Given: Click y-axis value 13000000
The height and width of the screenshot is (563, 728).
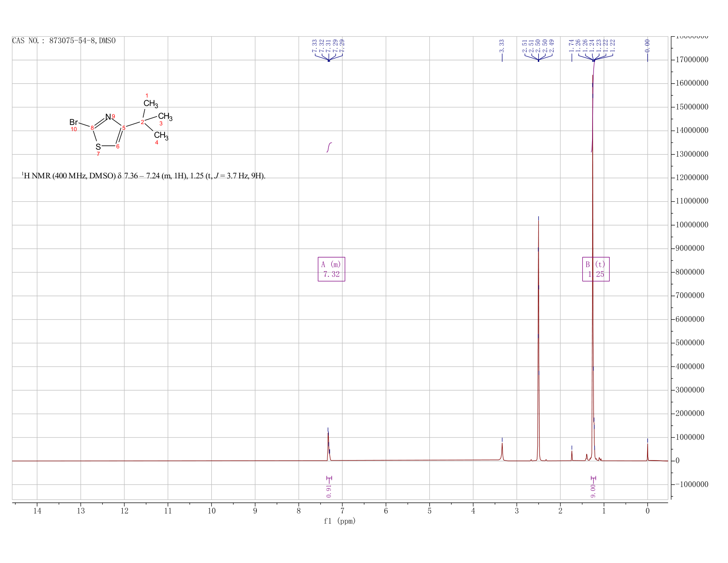Looking at the screenshot, I should pyautogui.click(x=691, y=154).
